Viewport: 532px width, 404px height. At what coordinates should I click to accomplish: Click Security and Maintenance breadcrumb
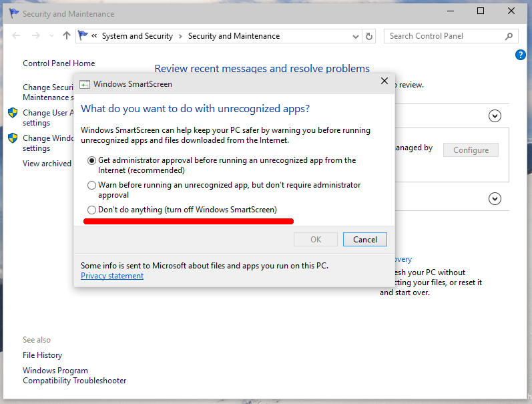click(234, 36)
